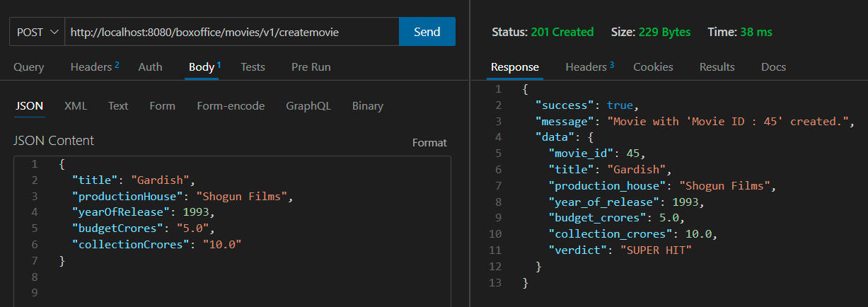The width and height of the screenshot is (868, 307).
Task: Open the response Headers tab
Action: (589, 67)
